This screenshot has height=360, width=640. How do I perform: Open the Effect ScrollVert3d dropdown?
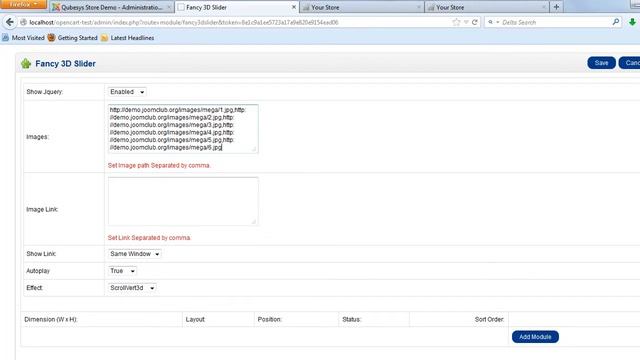[132, 288]
